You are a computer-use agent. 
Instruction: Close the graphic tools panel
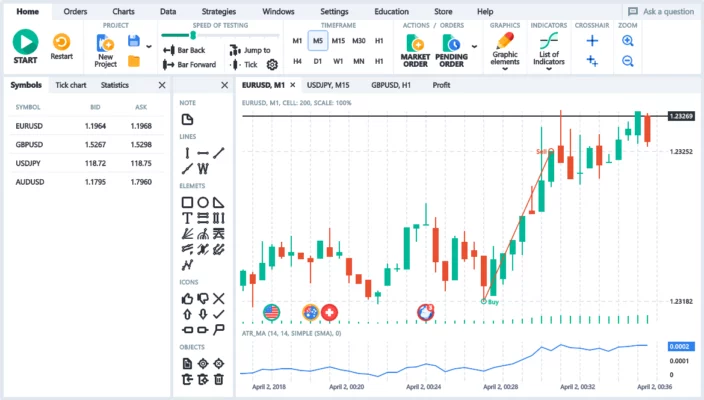(224, 85)
